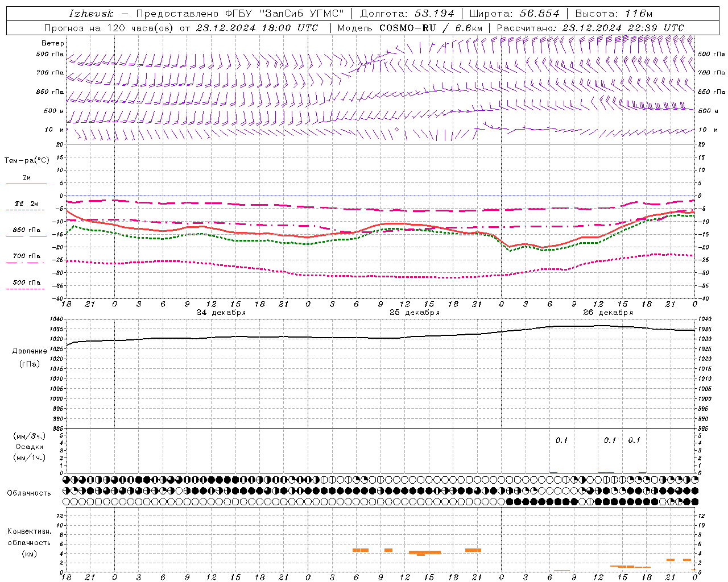Click the model label "COSMO-RU / 6.6км"
Screen dimensions: 728x582
tap(431, 28)
